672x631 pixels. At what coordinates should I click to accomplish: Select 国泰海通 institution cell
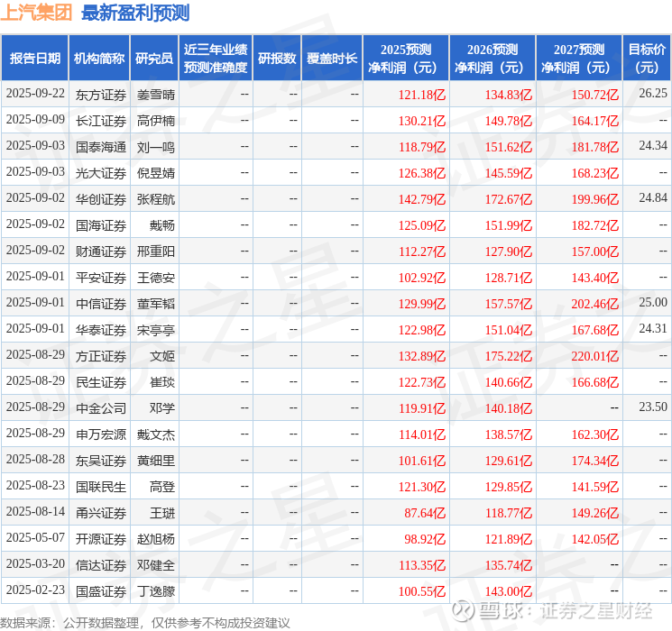(101, 147)
